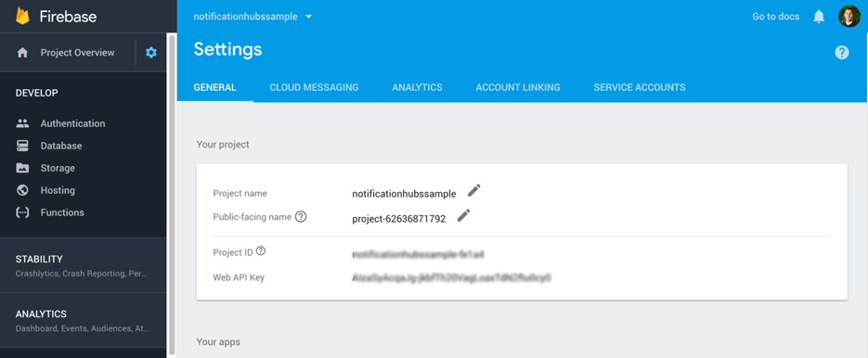Open Hosting in sidebar
The height and width of the screenshot is (358, 868).
58,190
